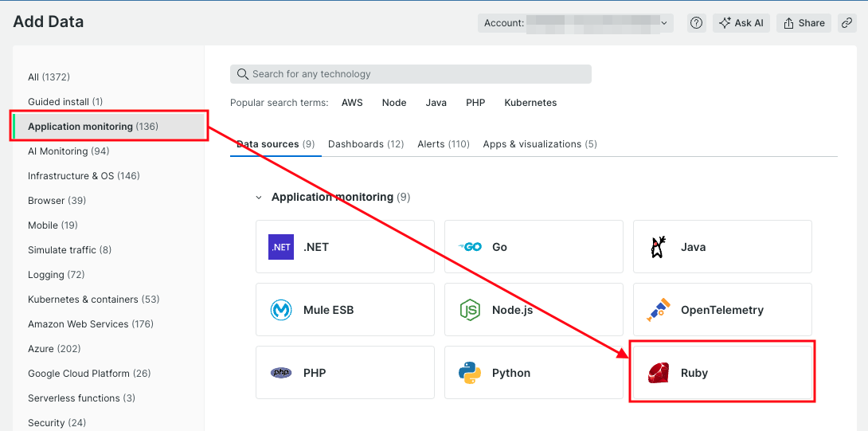Image resolution: width=868 pixels, height=431 pixels.
Task: Click the Python tile label text
Action: pyautogui.click(x=511, y=374)
